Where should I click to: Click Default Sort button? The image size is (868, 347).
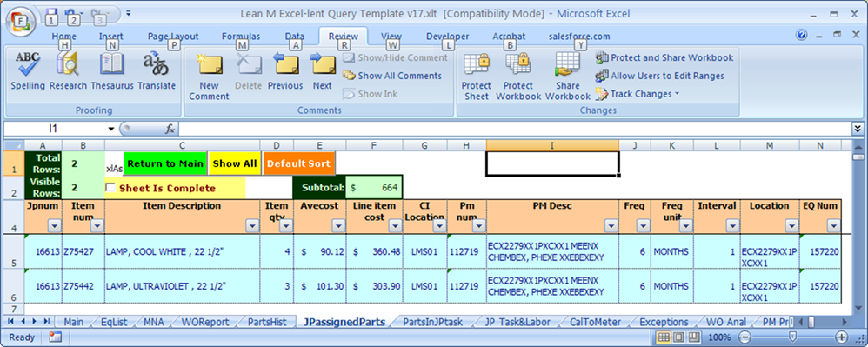point(299,163)
